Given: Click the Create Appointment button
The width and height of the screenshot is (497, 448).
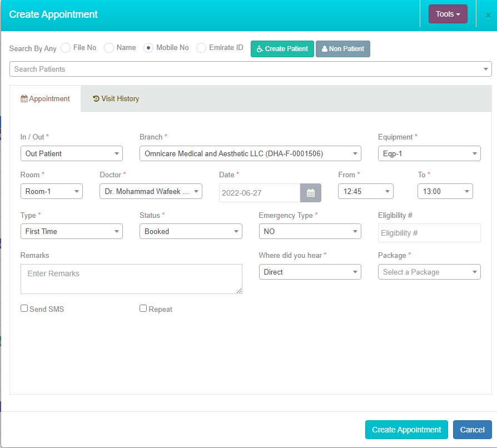Looking at the screenshot, I should pyautogui.click(x=406, y=430).
